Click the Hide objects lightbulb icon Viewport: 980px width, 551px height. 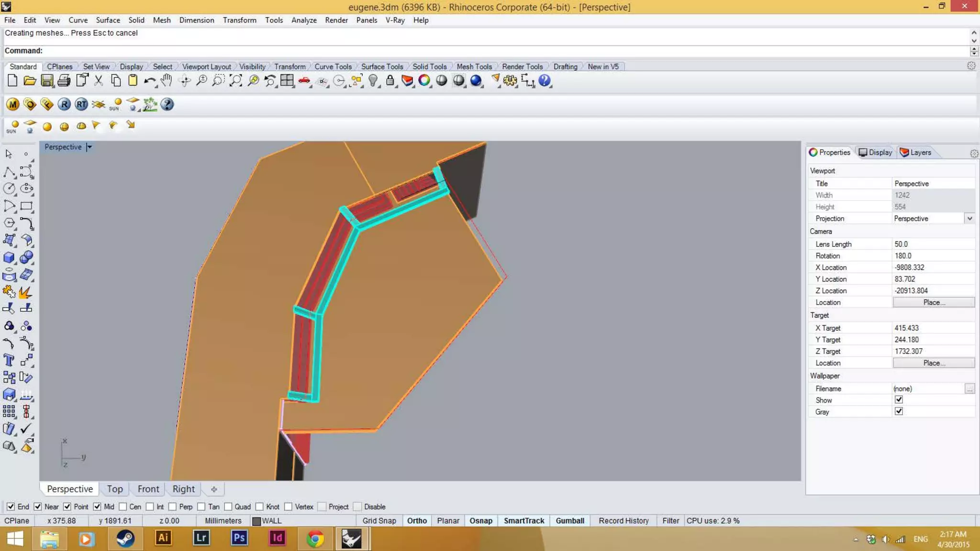tap(373, 81)
